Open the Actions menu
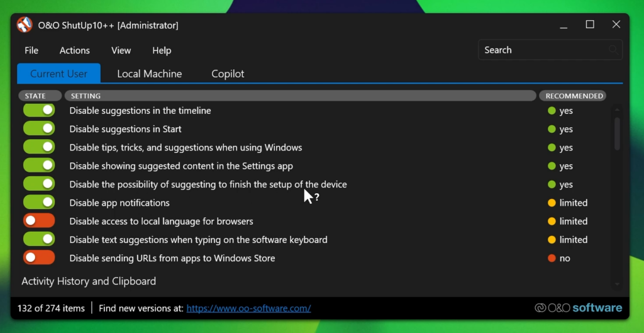 click(x=75, y=50)
